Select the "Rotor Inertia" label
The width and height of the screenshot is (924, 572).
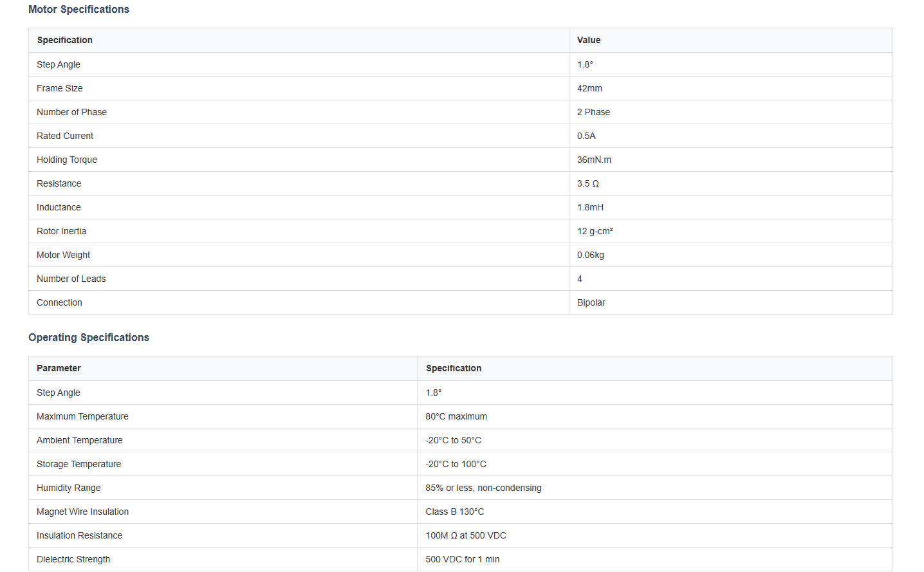[61, 231]
